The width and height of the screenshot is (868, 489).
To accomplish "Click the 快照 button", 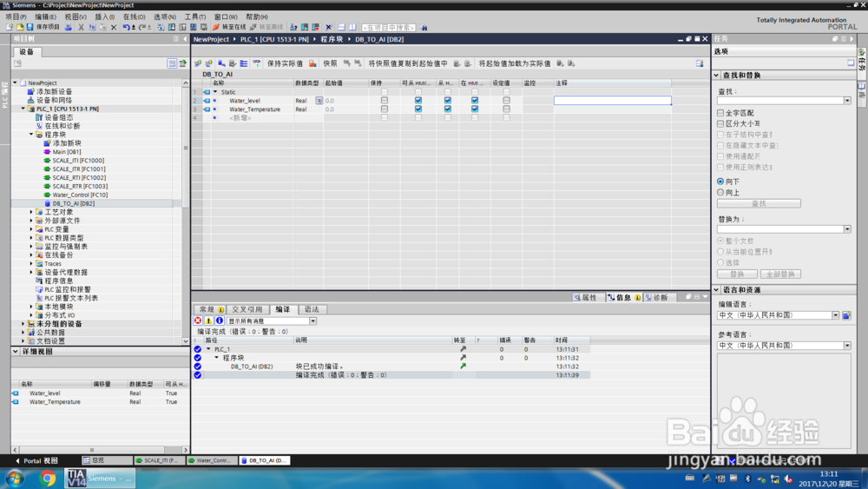I will click(331, 63).
